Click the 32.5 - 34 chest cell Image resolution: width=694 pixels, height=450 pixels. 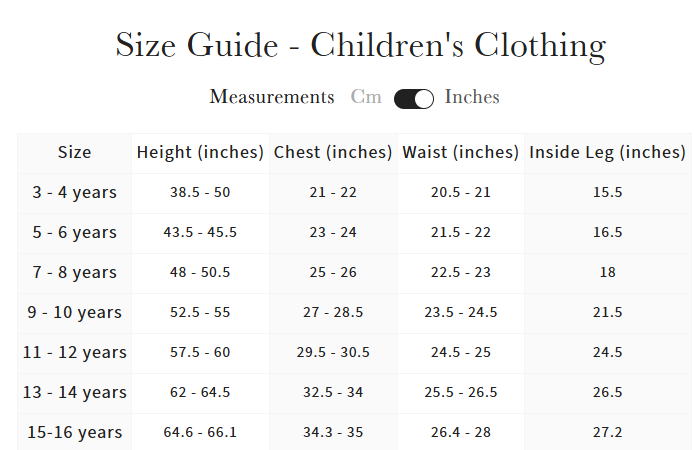coord(333,392)
